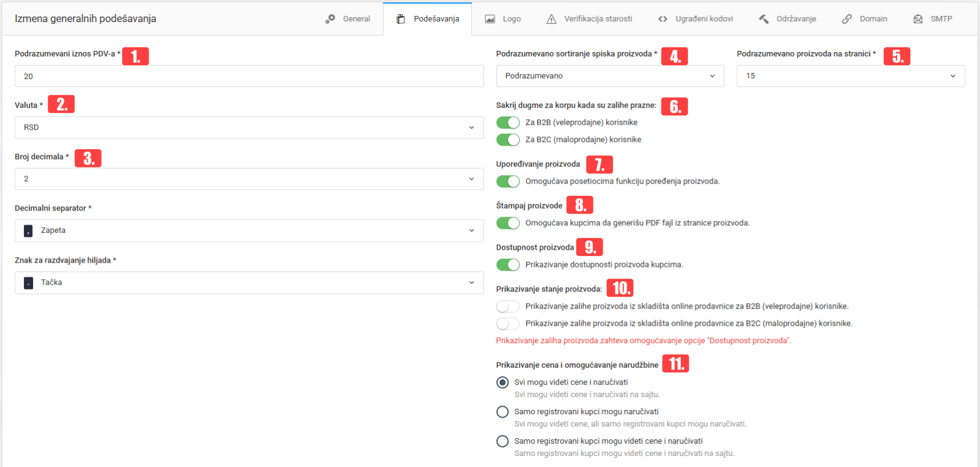Enable stock display toggle for B2C korisnike
The image size is (980, 467).
(x=507, y=323)
